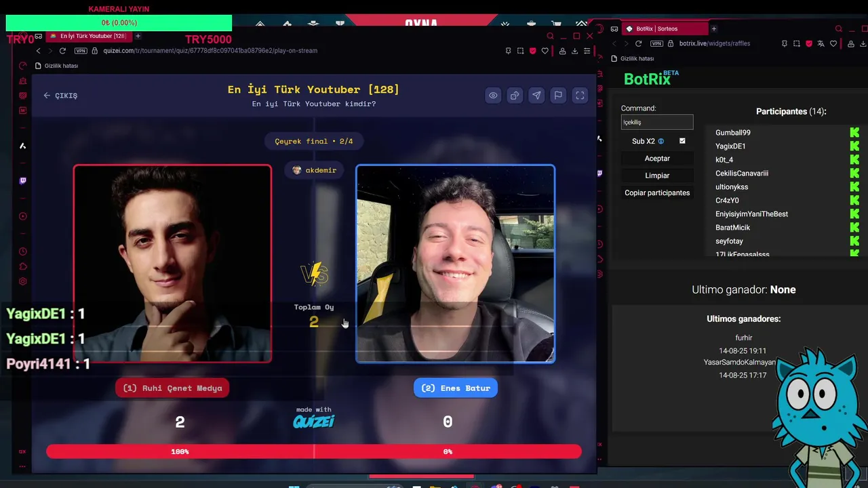This screenshot has height=488, width=868.
Task: Select the Enes Batur photo card
Action: coord(456,264)
